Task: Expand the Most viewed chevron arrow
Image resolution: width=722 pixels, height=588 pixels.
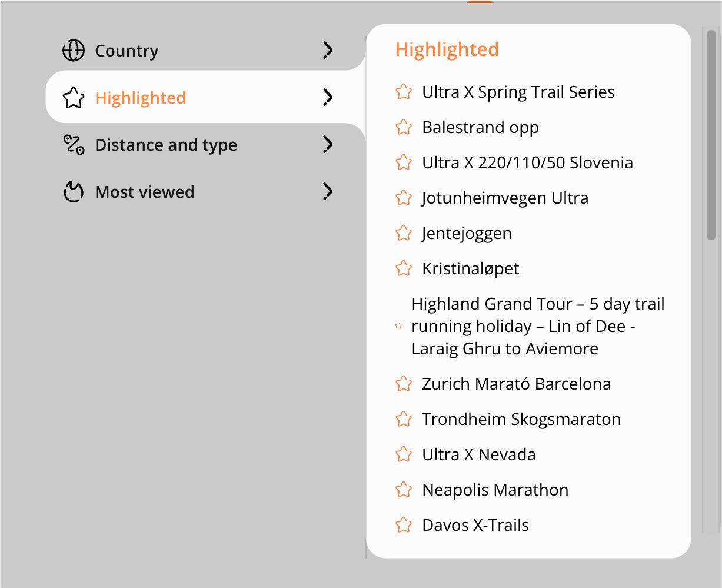Action: click(x=328, y=192)
